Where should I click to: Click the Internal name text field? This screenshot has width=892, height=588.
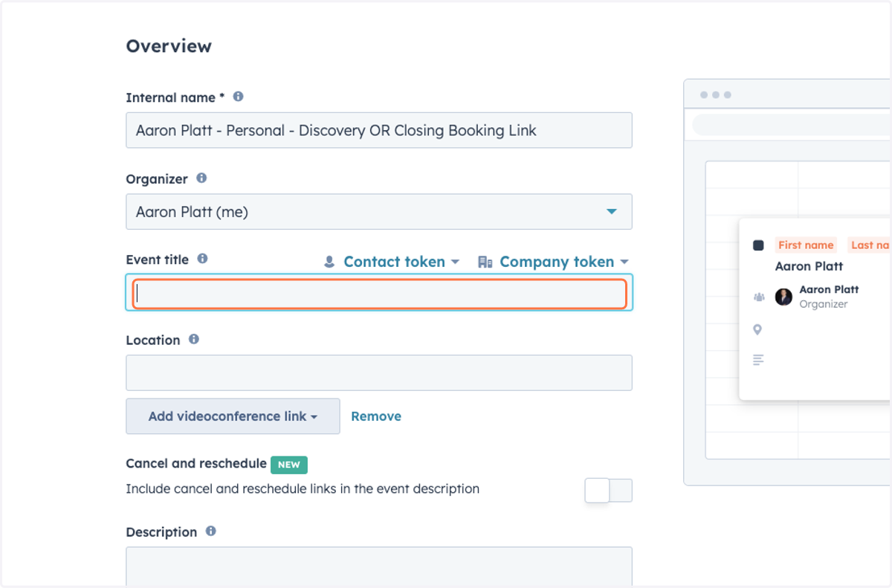tap(379, 130)
